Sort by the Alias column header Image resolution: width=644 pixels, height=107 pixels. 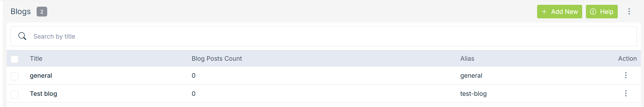(467, 59)
